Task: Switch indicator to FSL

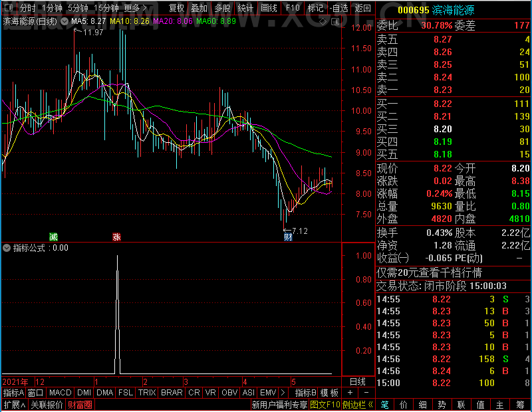Action: (126, 393)
